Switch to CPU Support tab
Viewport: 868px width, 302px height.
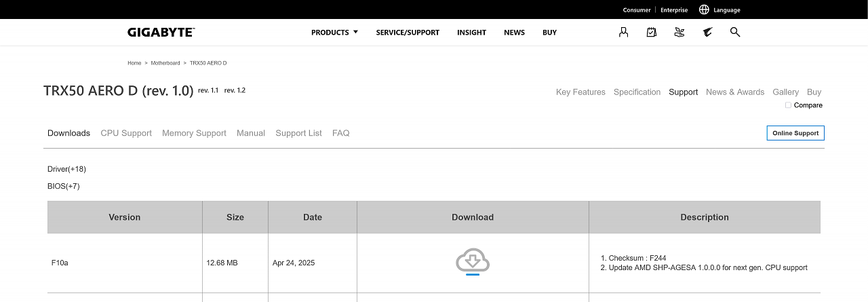126,133
